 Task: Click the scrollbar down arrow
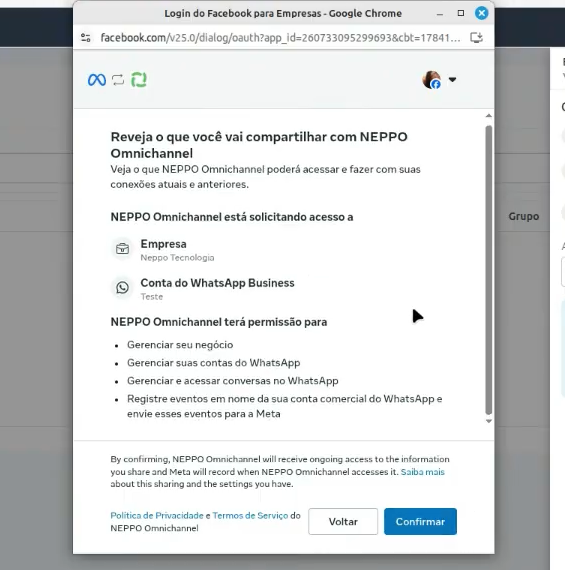click(489, 421)
